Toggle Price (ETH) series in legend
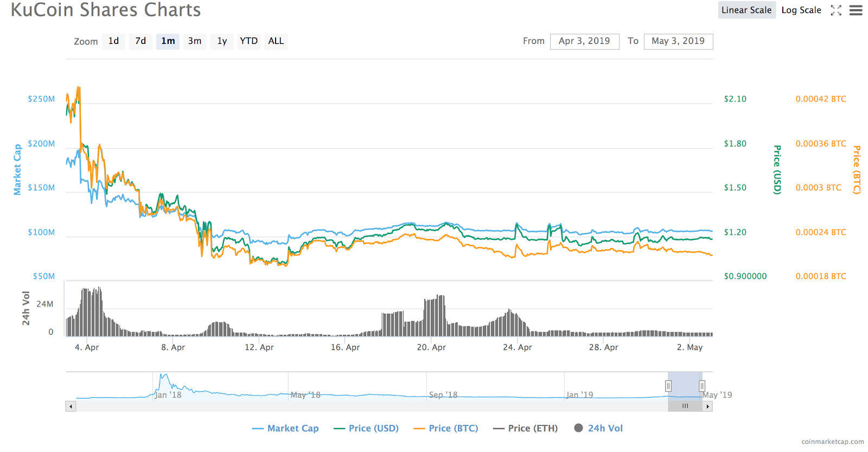The image size is (868, 452). pos(525,429)
